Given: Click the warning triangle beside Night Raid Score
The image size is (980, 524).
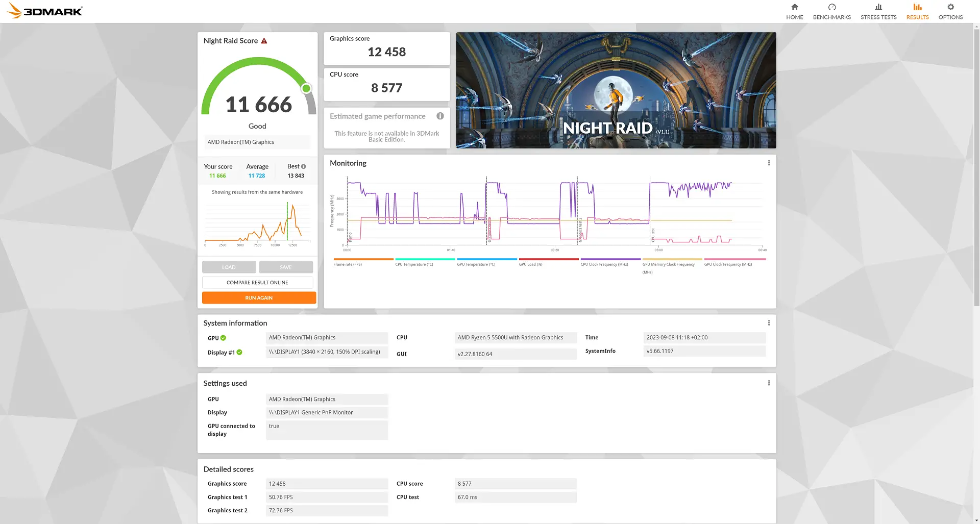Looking at the screenshot, I should click(264, 41).
